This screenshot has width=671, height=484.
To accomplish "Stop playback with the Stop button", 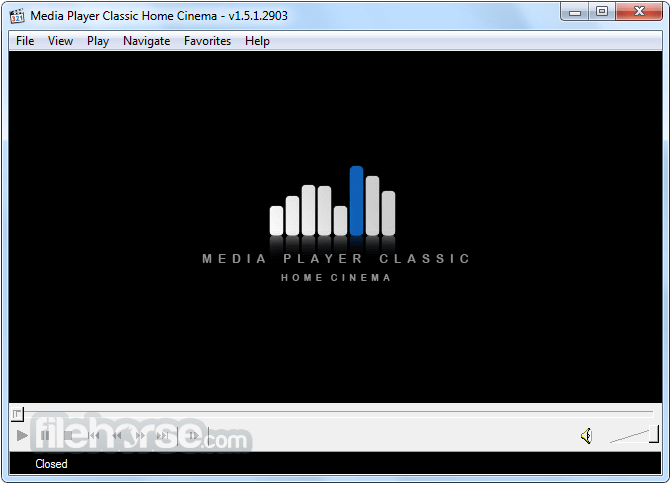I will point(69,436).
